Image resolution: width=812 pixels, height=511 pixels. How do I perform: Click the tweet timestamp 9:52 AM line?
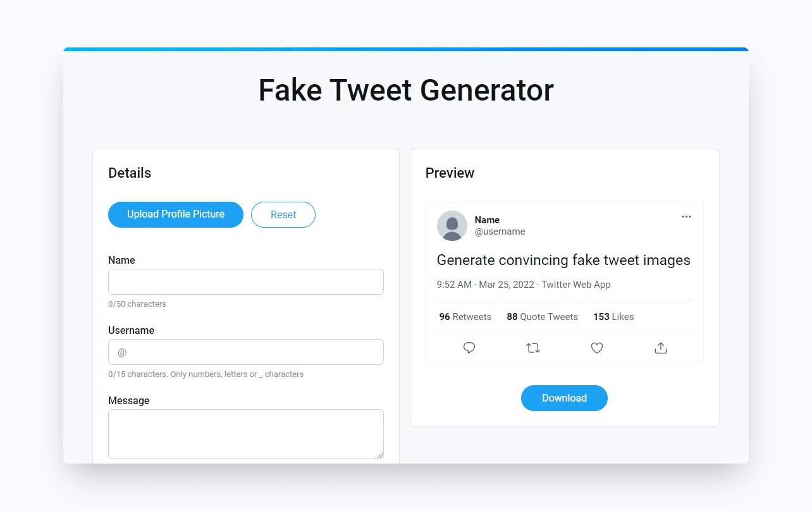click(x=524, y=285)
